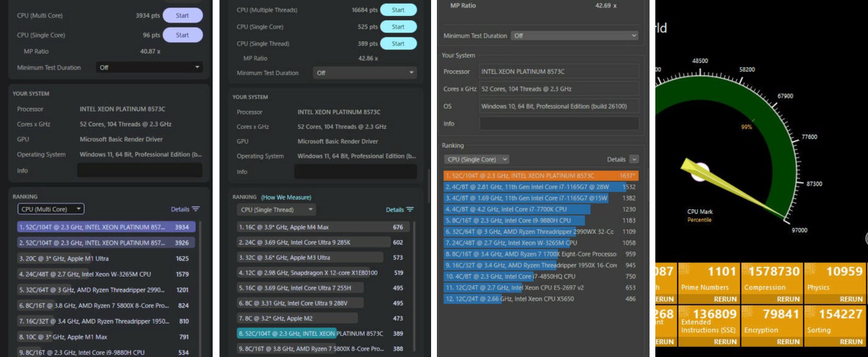Select Xeon E5-2697 v2 row scoring 653
This screenshot has width=868, height=357.
click(542, 288)
